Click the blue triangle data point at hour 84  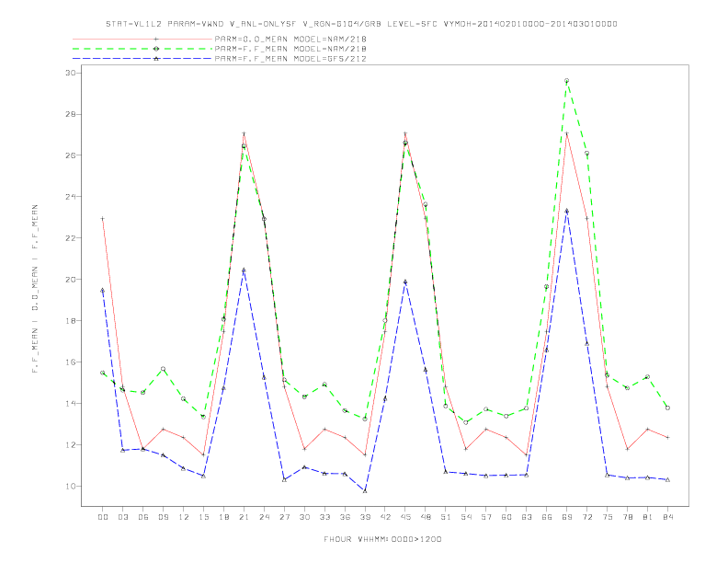pyautogui.click(x=667, y=479)
